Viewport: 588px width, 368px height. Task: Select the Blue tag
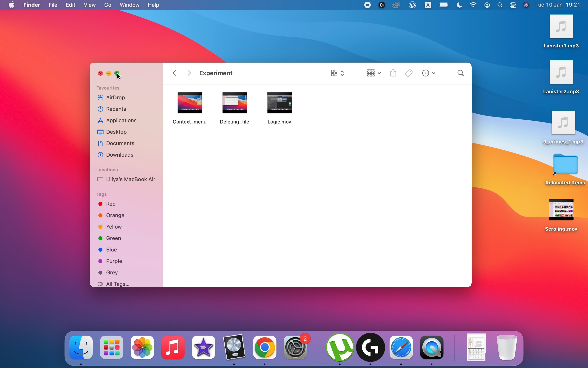pos(108,250)
